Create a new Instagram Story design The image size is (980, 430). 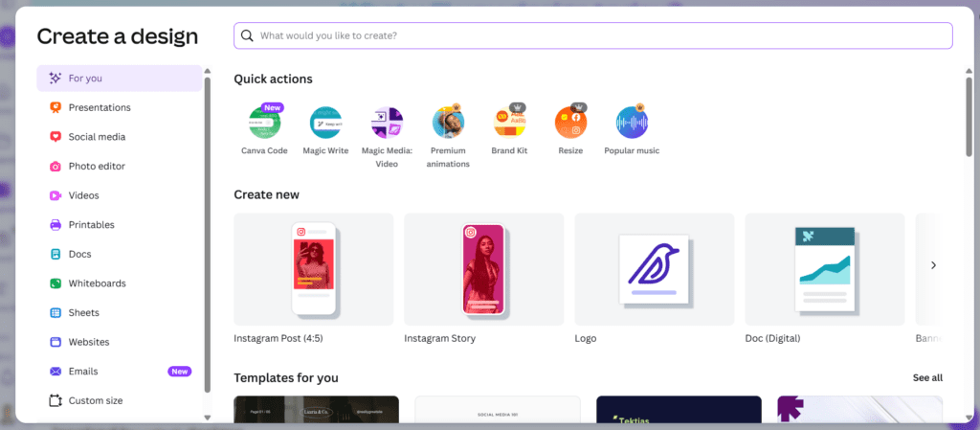click(x=483, y=269)
